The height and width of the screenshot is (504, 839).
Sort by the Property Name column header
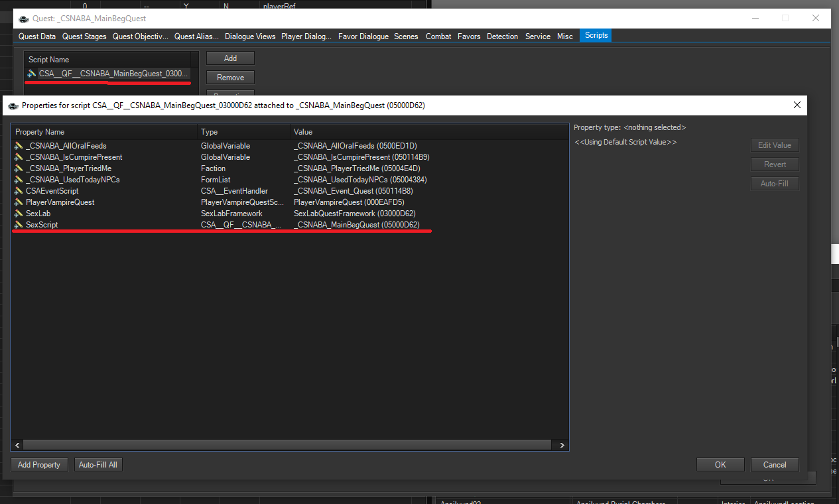104,132
